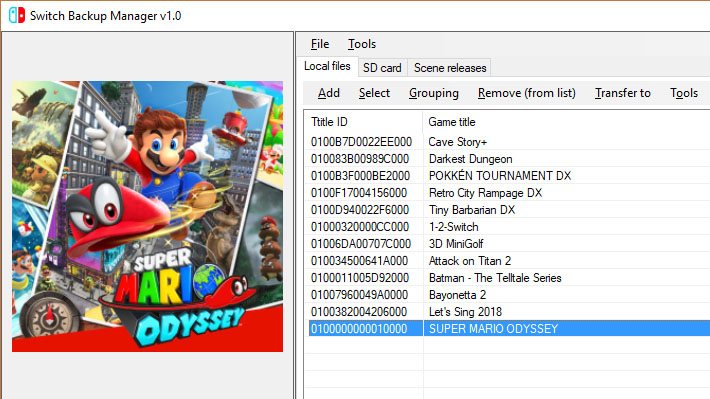Sort by the Game title column header
Viewport: 710px width, 399px height.
(566, 122)
